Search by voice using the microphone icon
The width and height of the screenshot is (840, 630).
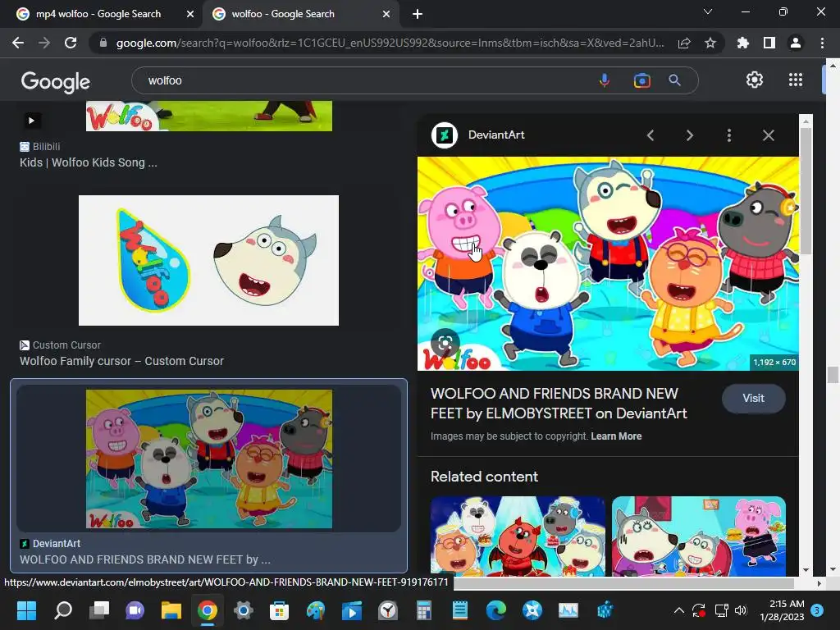[x=605, y=80]
